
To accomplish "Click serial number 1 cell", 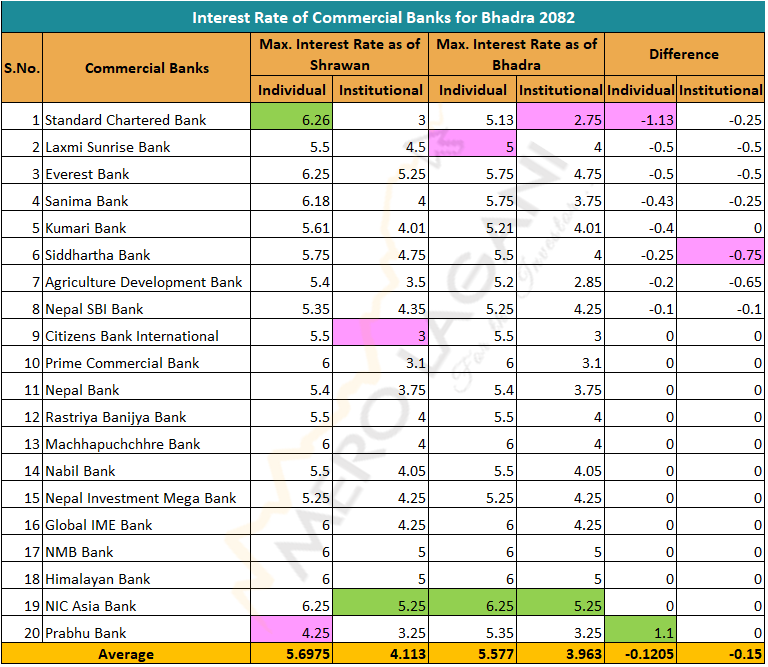I will coord(22,117).
